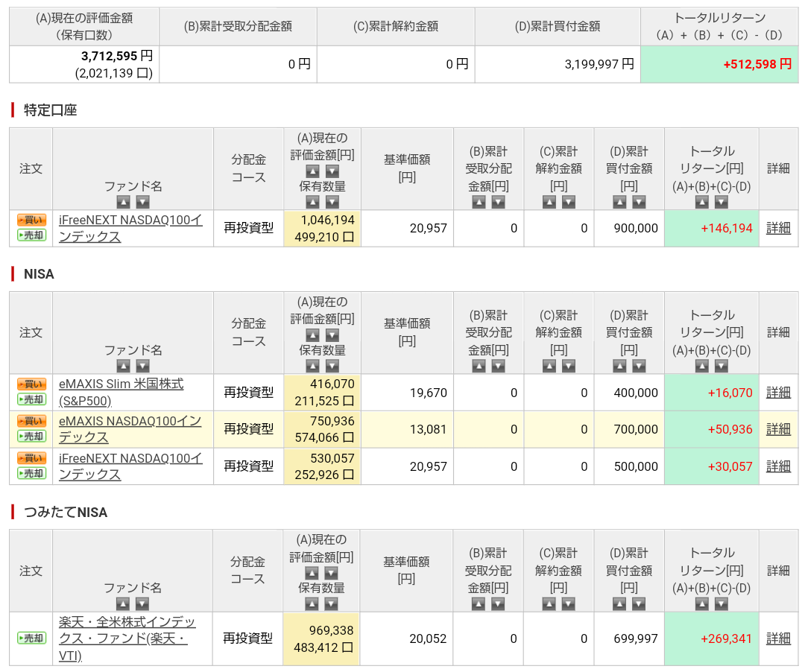Click 買い for eMAXIS Slim 米国株式(S&P500)

click(32, 384)
